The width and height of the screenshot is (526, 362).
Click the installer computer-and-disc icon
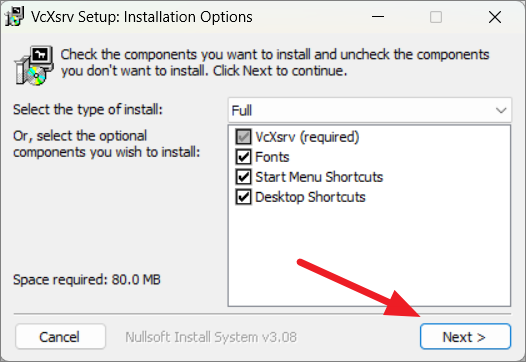coord(34,65)
